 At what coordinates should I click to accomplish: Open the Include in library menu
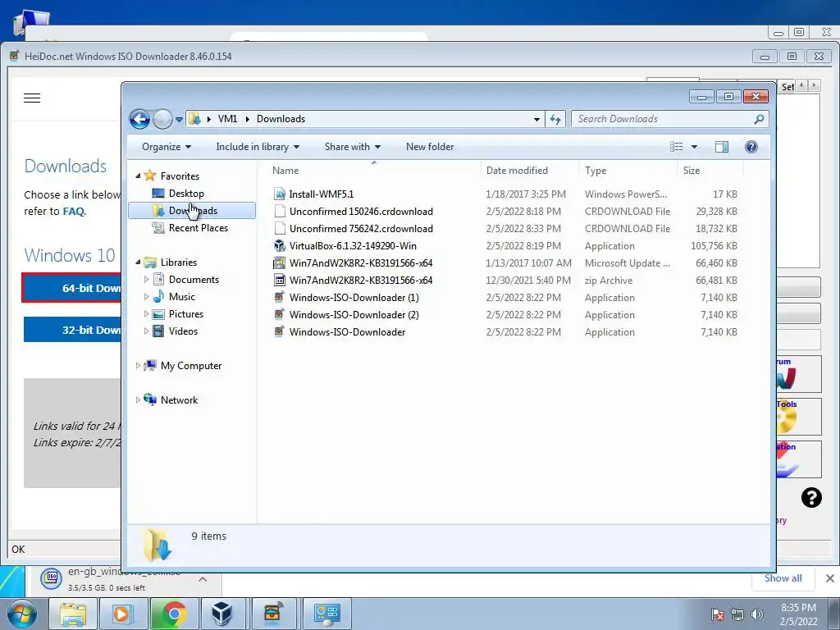(x=258, y=147)
